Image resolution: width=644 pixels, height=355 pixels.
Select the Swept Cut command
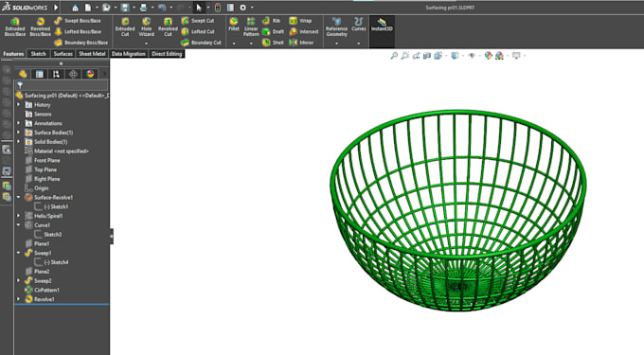198,21
